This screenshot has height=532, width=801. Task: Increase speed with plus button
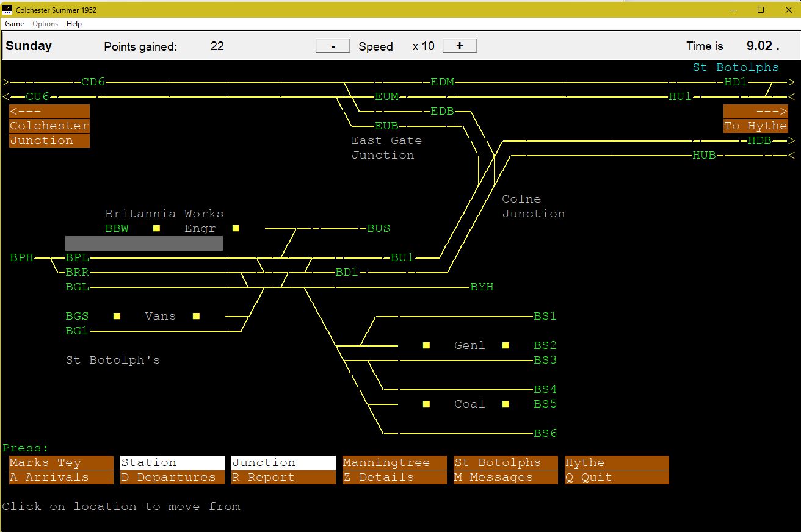[460, 46]
